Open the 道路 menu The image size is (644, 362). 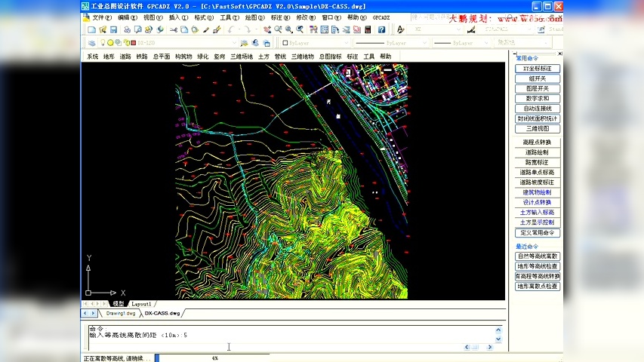[125, 57]
